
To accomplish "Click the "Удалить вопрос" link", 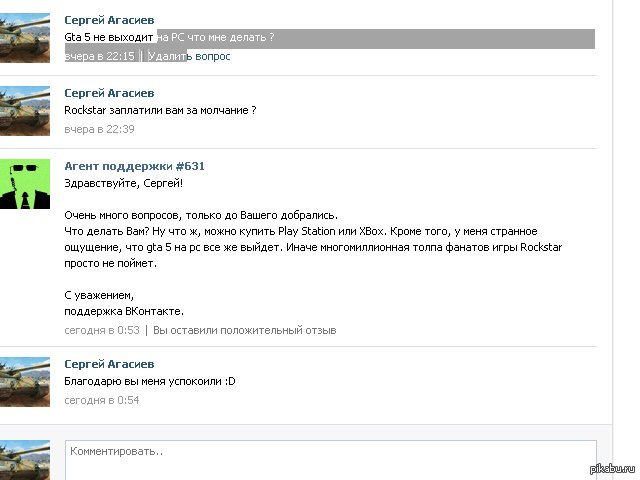I will click(188, 57).
